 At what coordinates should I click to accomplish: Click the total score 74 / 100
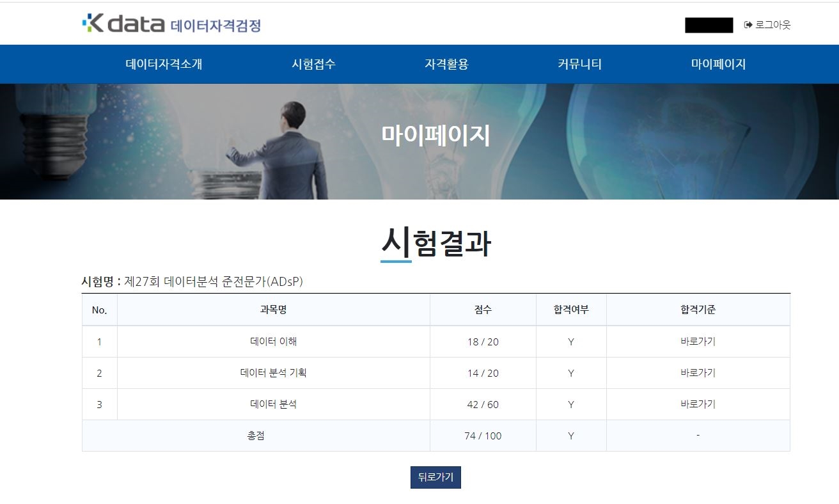click(x=483, y=436)
